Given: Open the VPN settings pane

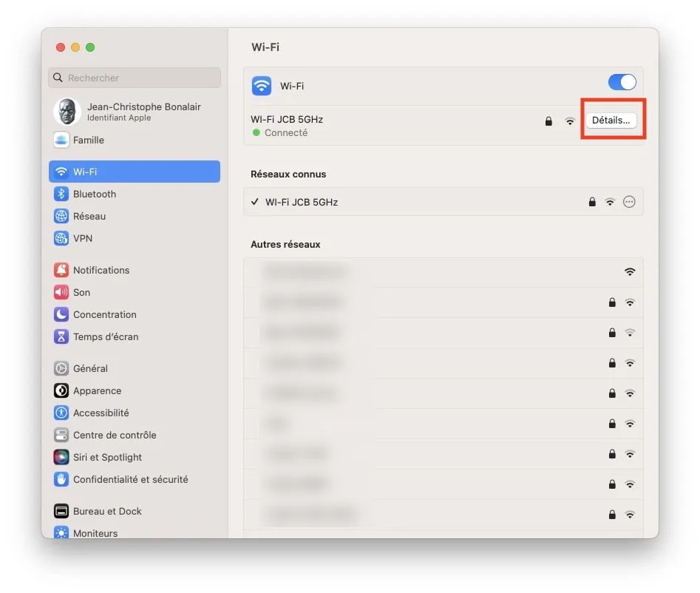Looking at the screenshot, I should point(135,238).
